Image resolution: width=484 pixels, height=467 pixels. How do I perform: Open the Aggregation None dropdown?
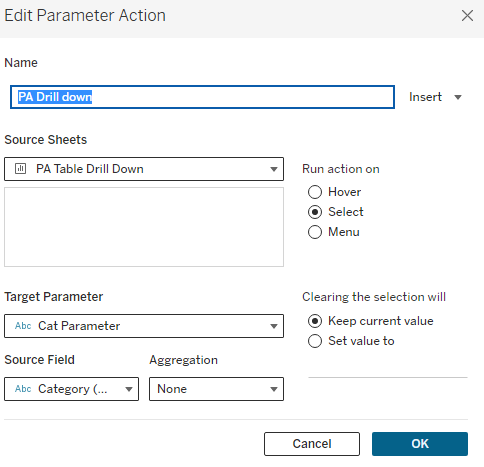216,389
